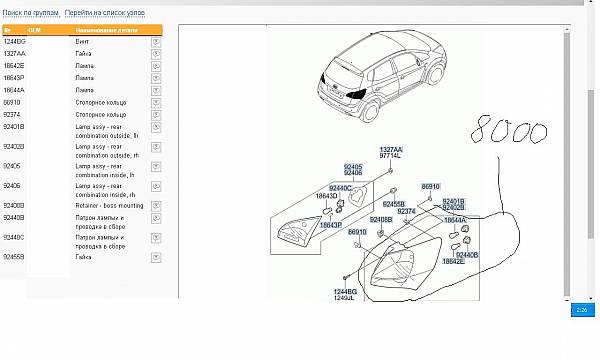Click the icon in the 86910 Стопорное кольцо row
600x360 pixels.
pos(156,103)
